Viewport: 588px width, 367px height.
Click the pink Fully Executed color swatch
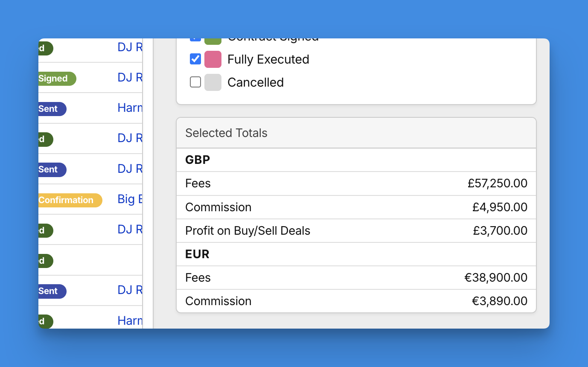tap(213, 59)
